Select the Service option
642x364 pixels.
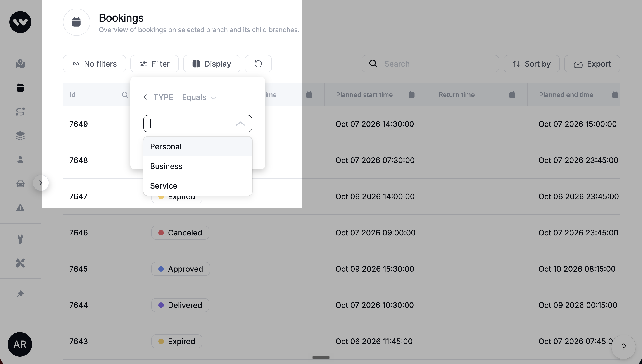coord(198,186)
